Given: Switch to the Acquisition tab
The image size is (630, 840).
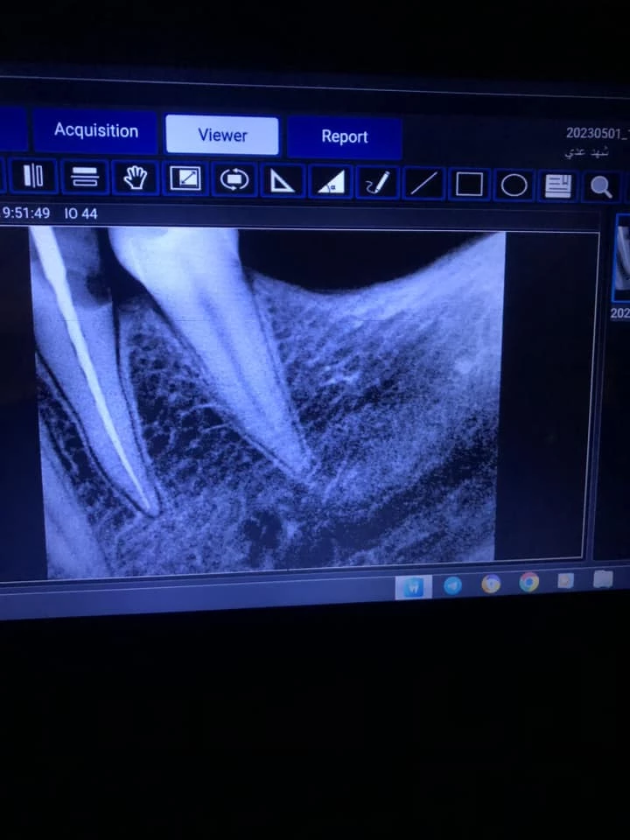Looking at the screenshot, I should tap(95, 131).
